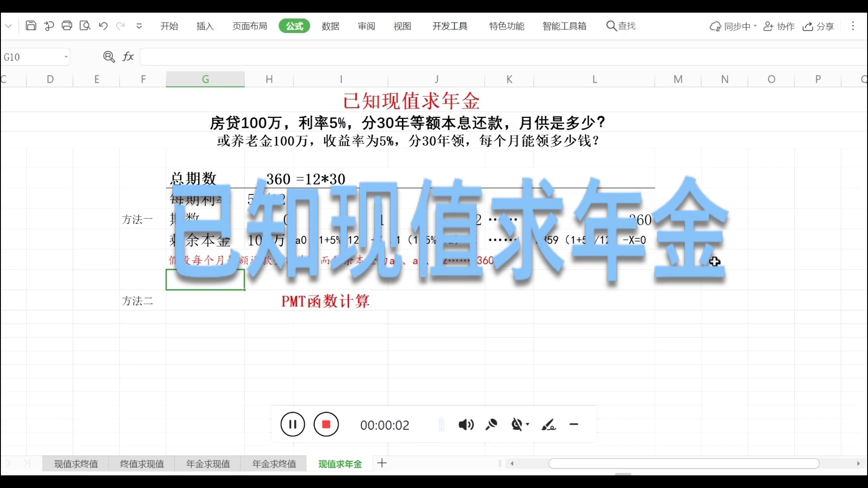Expand the dropdown arrow next to camera icon

528,425
